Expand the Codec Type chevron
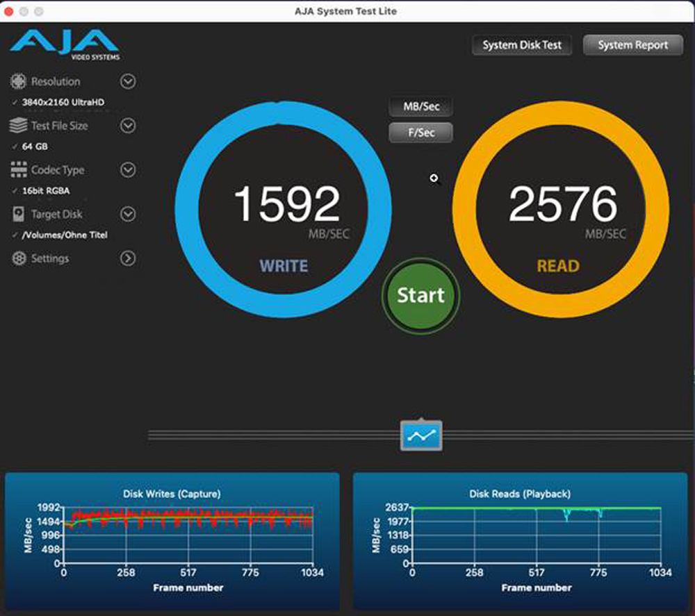Image resolution: width=695 pixels, height=616 pixels. 128,169
